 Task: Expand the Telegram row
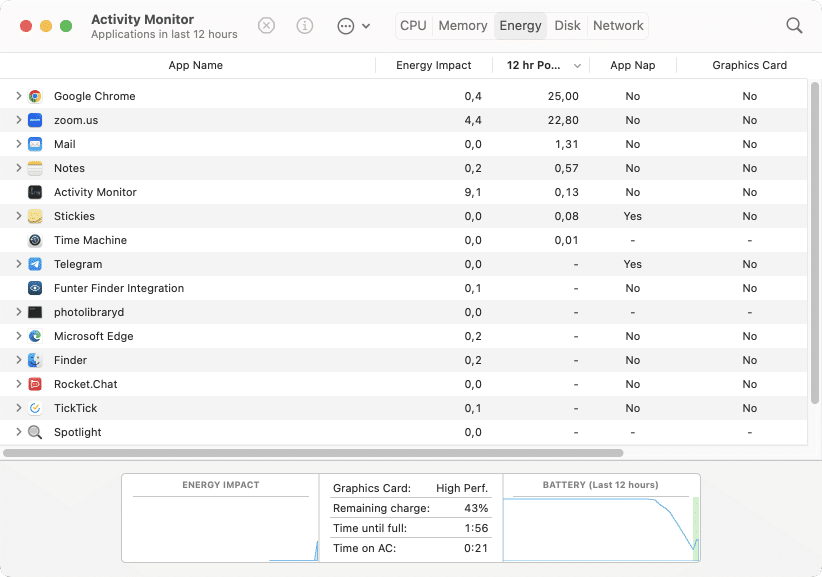(18, 264)
